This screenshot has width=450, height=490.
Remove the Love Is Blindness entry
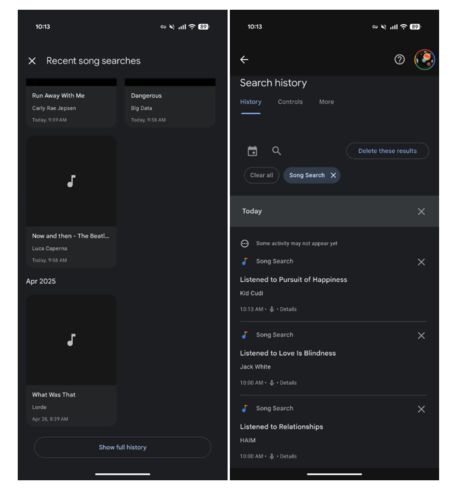421,336
